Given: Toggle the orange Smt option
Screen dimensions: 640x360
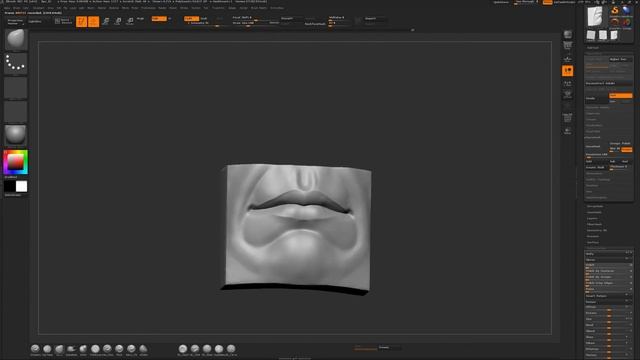Looking at the screenshot, I should [620, 96].
